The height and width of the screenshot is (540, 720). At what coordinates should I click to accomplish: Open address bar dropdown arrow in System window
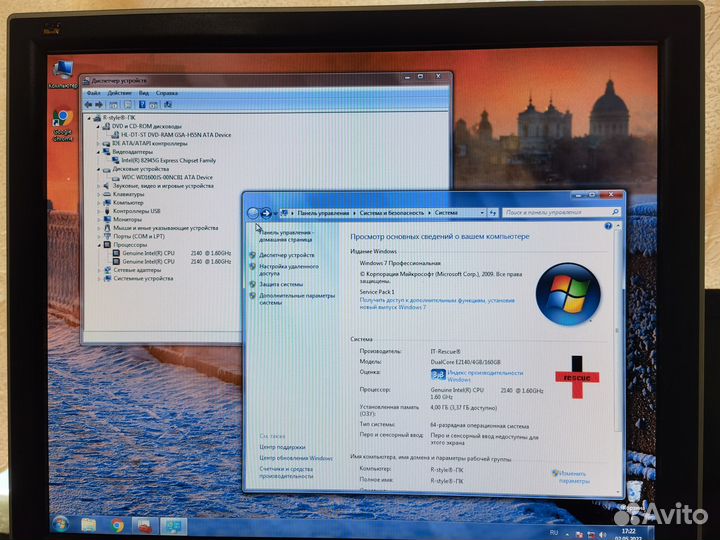pos(482,213)
